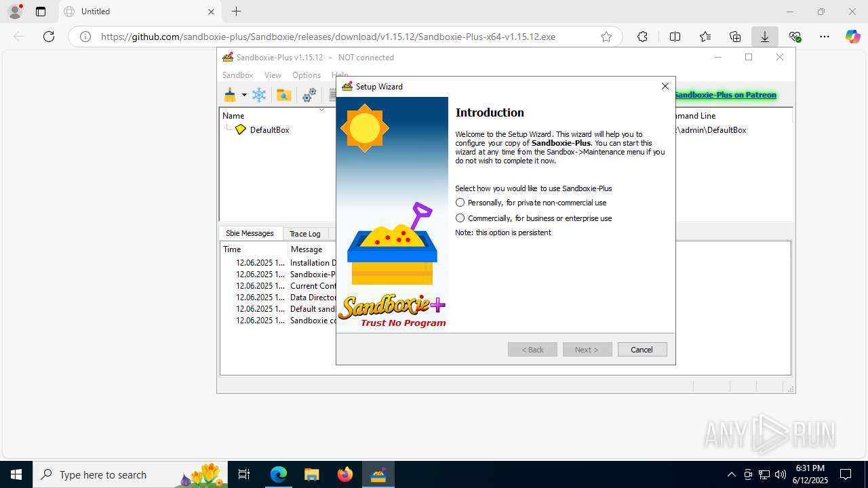
Task: Open Microsoft Edge from taskbar
Action: [x=279, y=474]
